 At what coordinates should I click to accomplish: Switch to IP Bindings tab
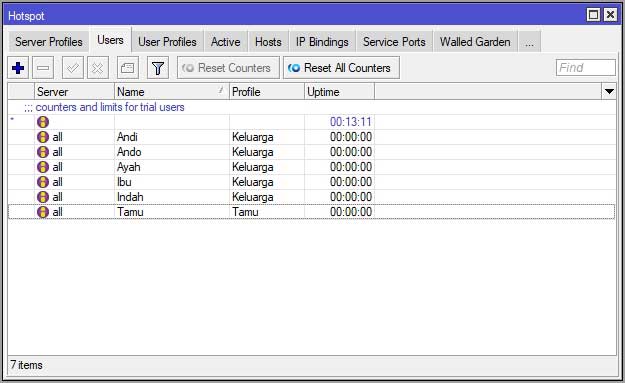pyautogui.click(x=322, y=42)
